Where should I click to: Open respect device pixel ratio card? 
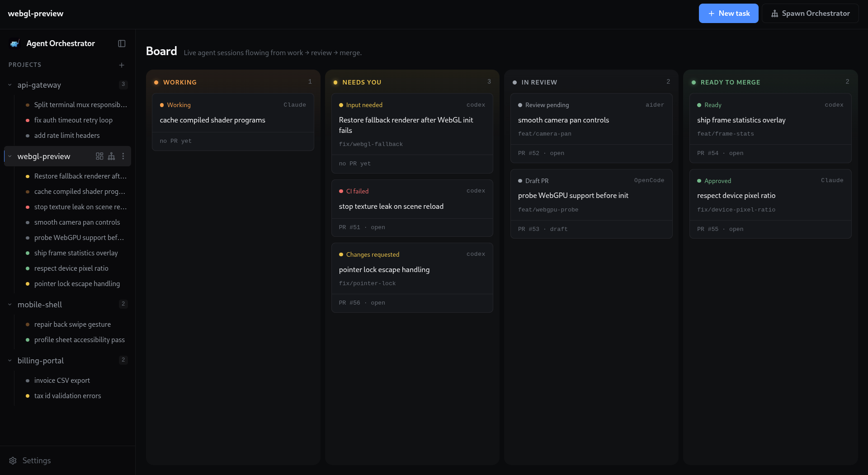(x=770, y=204)
